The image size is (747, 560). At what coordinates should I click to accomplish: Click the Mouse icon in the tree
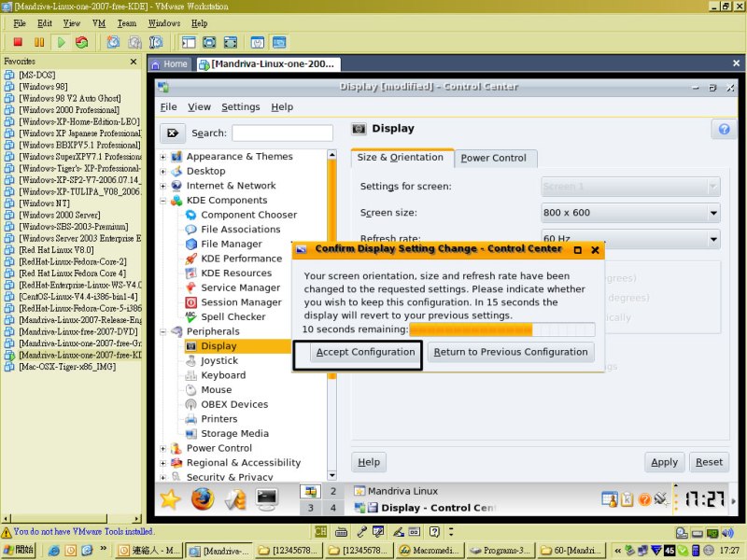tap(191, 390)
